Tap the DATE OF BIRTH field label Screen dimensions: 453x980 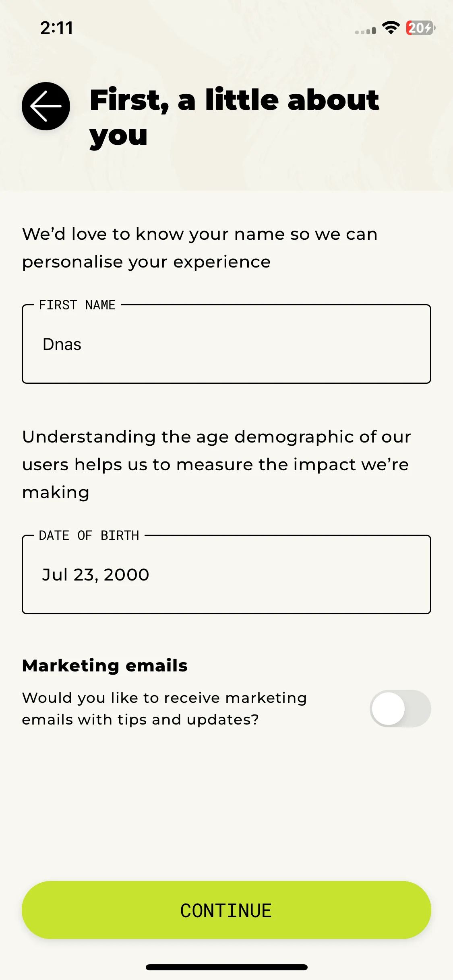89,535
